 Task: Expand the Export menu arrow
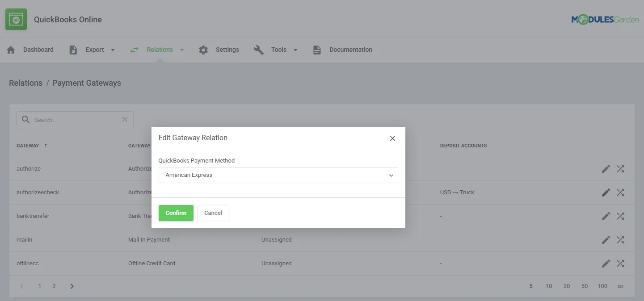tap(113, 50)
